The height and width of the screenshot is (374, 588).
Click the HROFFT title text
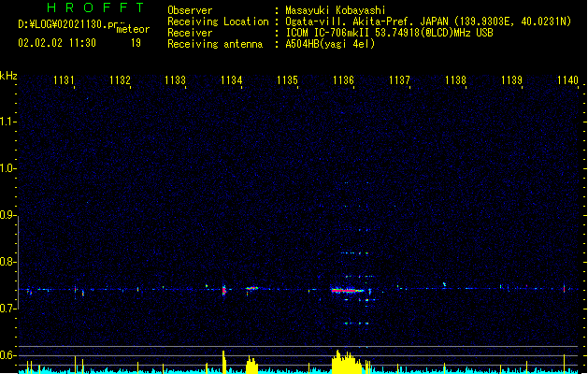point(95,7)
